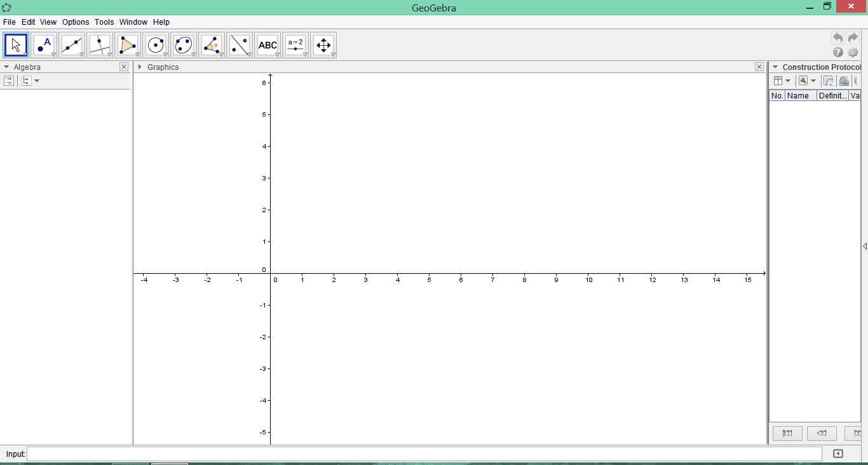Click the Algebra sort-by tree icon
868x465 pixels.
(x=26, y=81)
